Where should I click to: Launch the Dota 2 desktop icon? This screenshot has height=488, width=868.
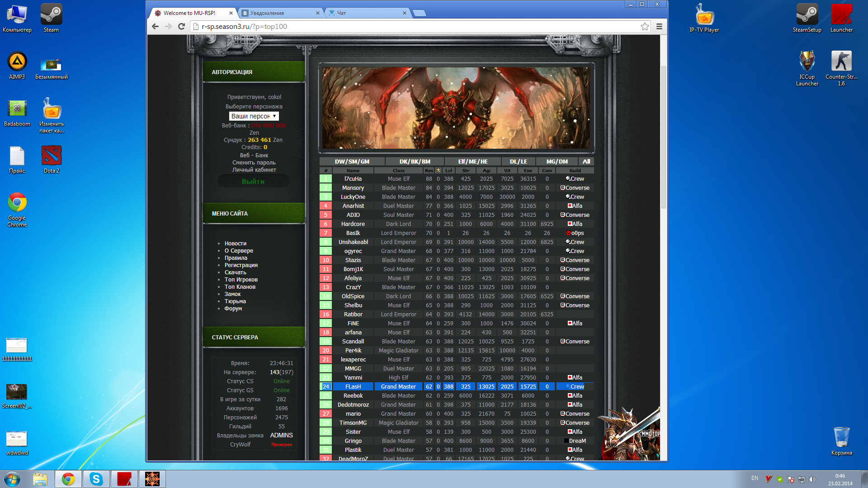pyautogui.click(x=51, y=160)
